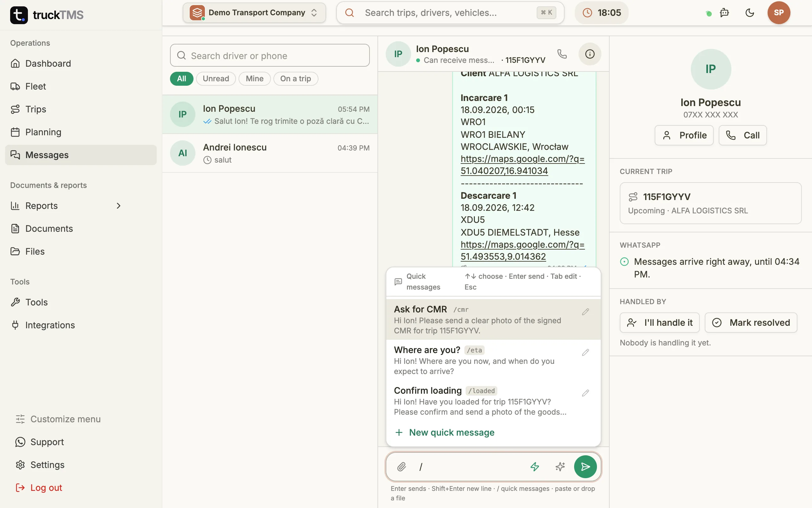Focus the Search driver or phone field
The image size is (812, 508).
click(270, 56)
